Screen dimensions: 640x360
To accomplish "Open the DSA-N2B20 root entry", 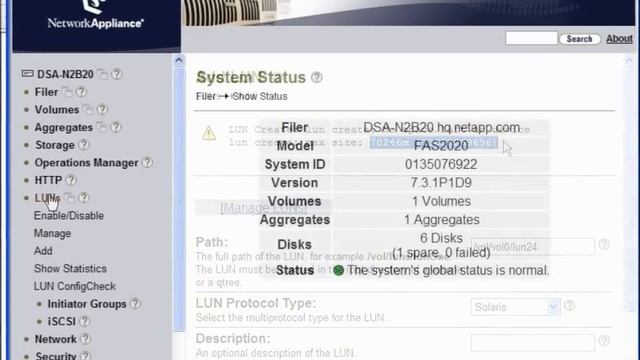I will [x=65, y=74].
